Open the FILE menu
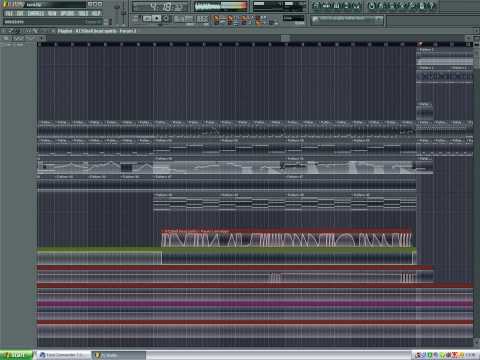Viewport: 480px width, 360px height. pyautogui.click(x=9, y=14)
